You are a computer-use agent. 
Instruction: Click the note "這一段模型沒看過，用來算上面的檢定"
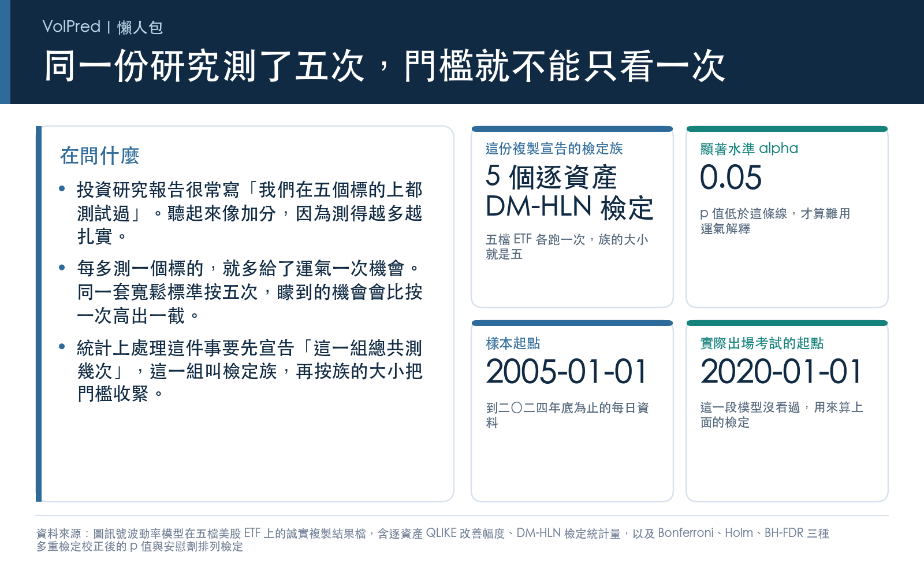[781, 415]
